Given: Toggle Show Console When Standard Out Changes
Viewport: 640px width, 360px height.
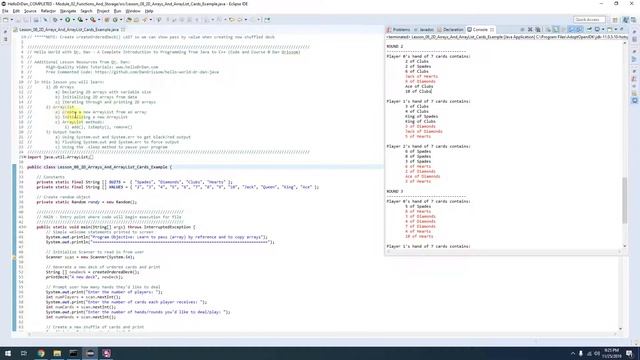Looking at the screenshot, I should click(x=571, y=29).
